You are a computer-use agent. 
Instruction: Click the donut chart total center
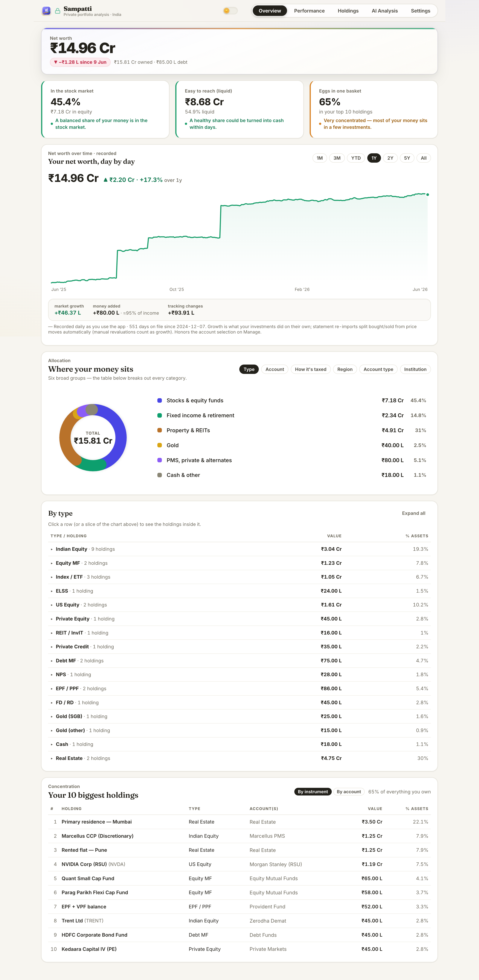(x=93, y=437)
